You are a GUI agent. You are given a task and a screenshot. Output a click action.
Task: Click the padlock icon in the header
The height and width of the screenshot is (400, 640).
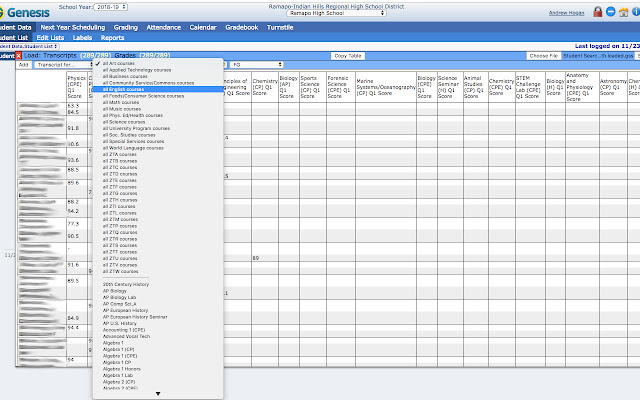click(x=596, y=12)
